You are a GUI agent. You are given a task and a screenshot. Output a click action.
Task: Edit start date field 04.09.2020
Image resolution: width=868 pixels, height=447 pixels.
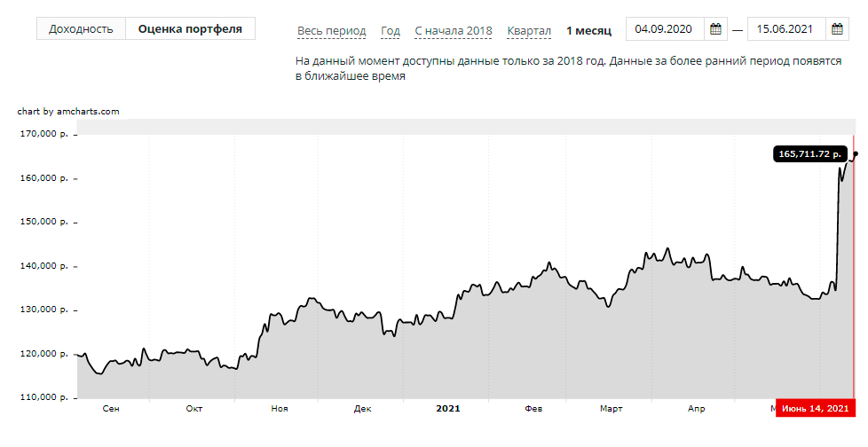[665, 28]
